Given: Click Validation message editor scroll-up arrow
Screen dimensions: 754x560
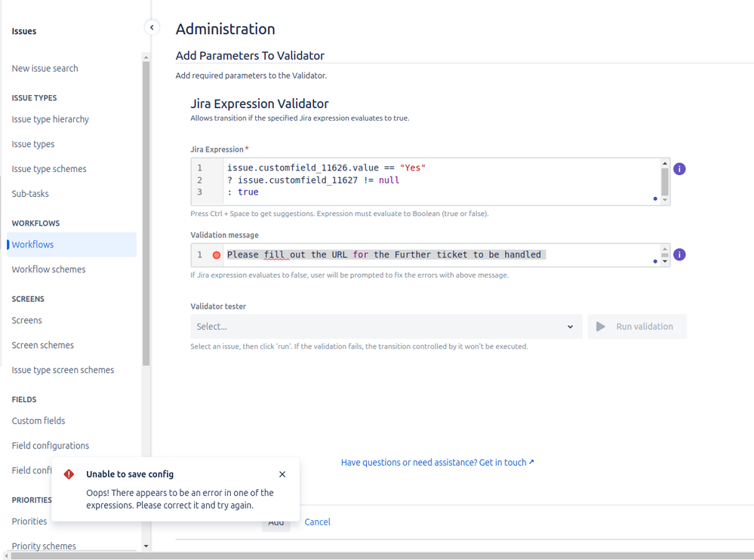Looking at the screenshot, I should coord(665,249).
